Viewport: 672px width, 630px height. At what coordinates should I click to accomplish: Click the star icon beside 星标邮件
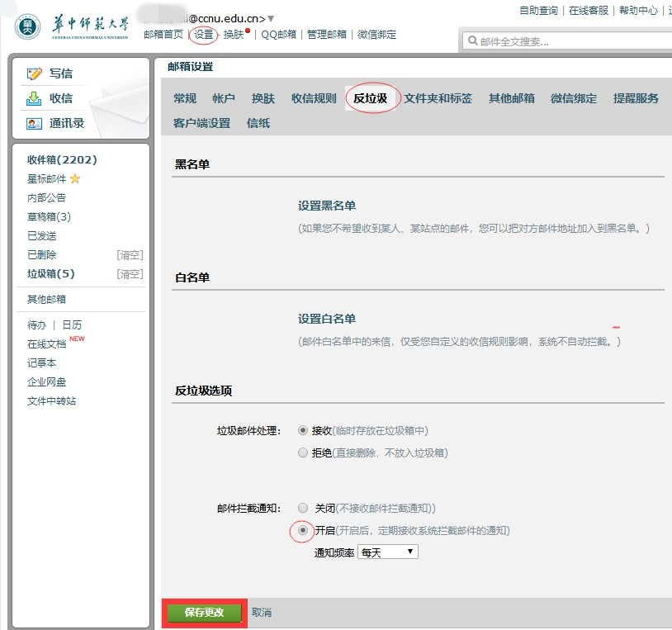coord(75,179)
